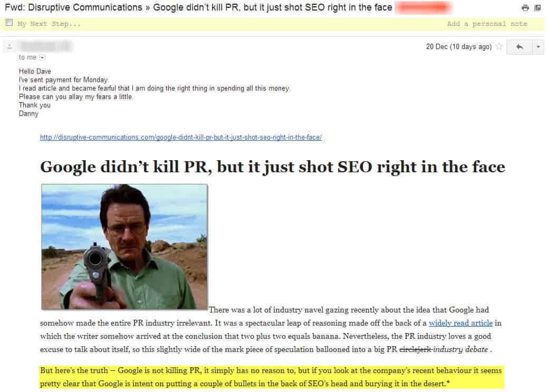
Task: Follow the "widely read article" link
Action: [x=460, y=323]
